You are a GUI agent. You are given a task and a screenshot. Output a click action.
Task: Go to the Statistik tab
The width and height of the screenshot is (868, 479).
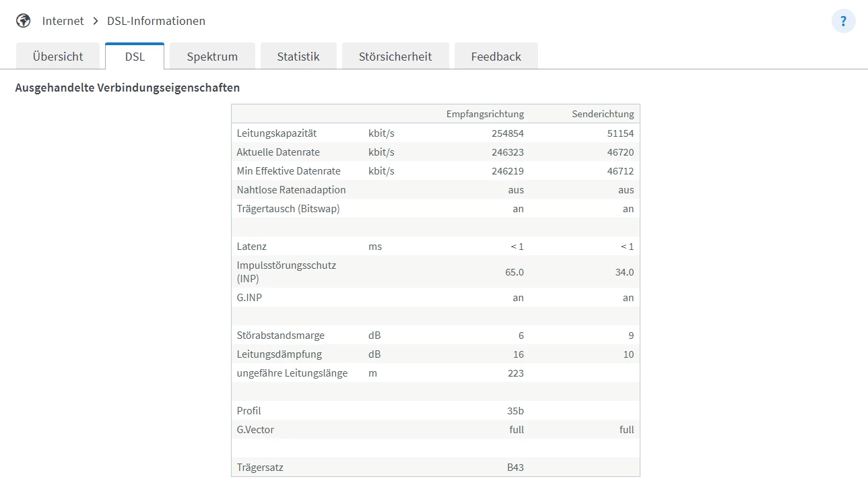coord(298,57)
